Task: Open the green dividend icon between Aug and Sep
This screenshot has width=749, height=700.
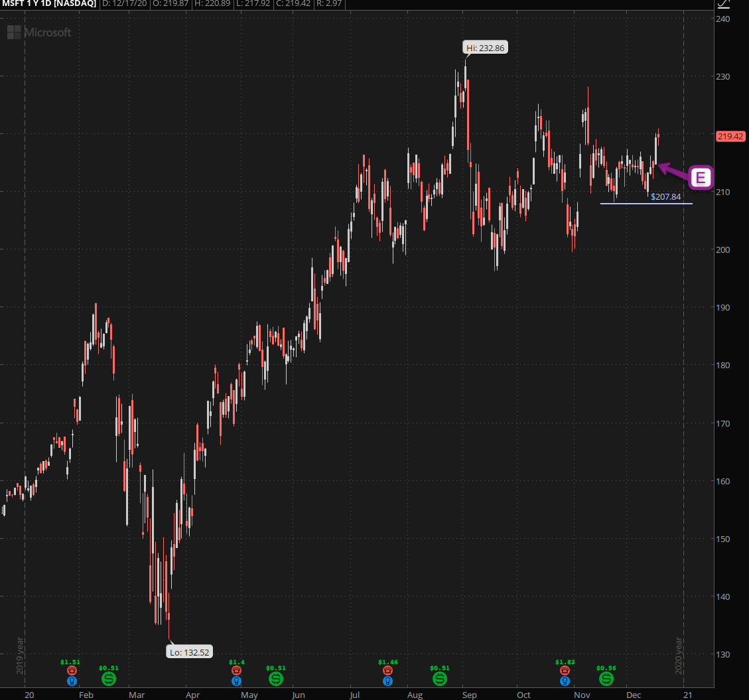Action: 439,679
